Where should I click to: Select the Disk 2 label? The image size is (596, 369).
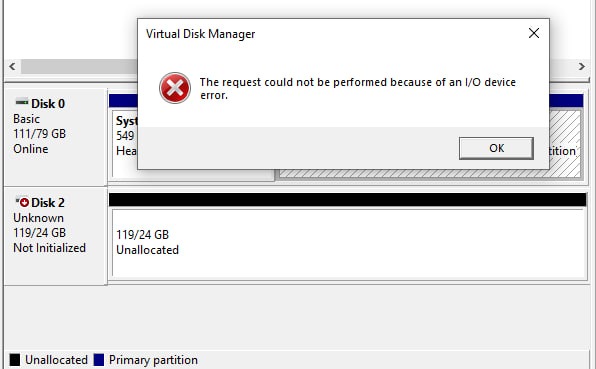click(48, 203)
